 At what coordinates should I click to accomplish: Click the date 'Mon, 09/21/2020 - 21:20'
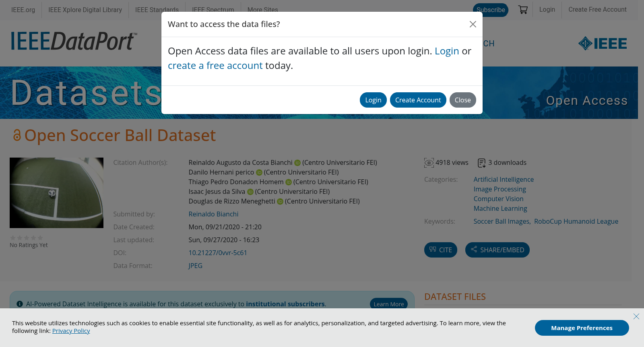click(x=225, y=227)
